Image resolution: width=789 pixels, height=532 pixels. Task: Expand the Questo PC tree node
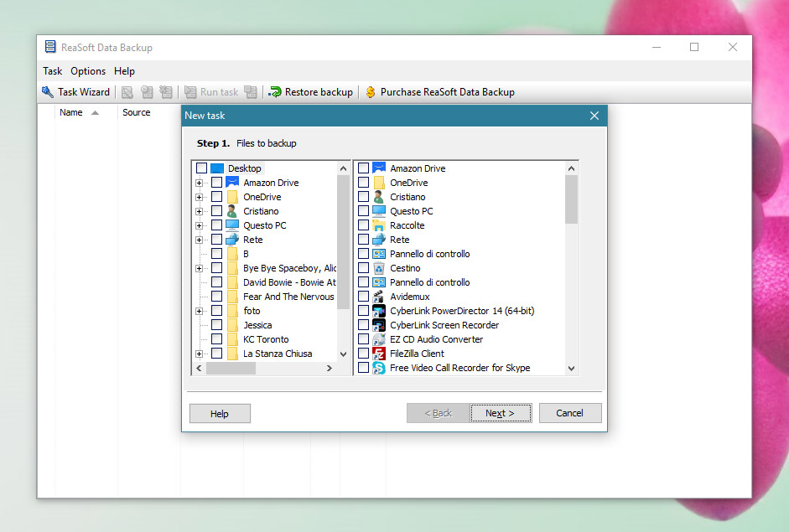click(199, 225)
